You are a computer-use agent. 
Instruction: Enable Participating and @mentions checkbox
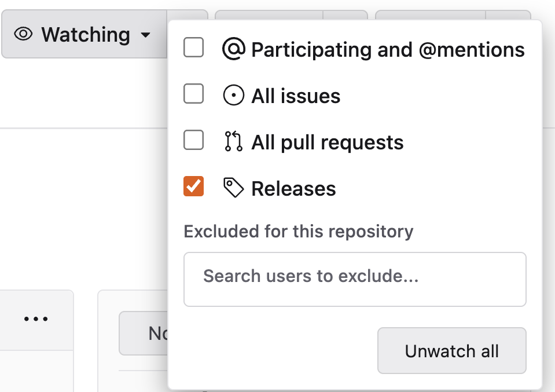click(193, 47)
